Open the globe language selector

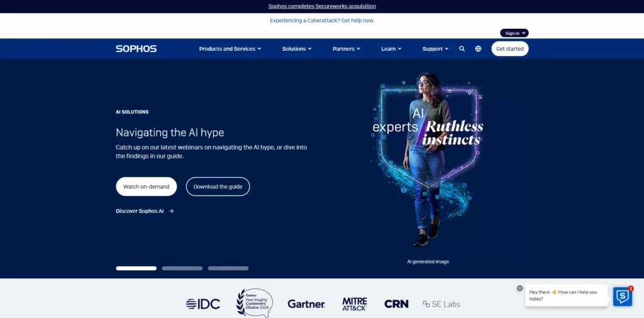(478, 48)
